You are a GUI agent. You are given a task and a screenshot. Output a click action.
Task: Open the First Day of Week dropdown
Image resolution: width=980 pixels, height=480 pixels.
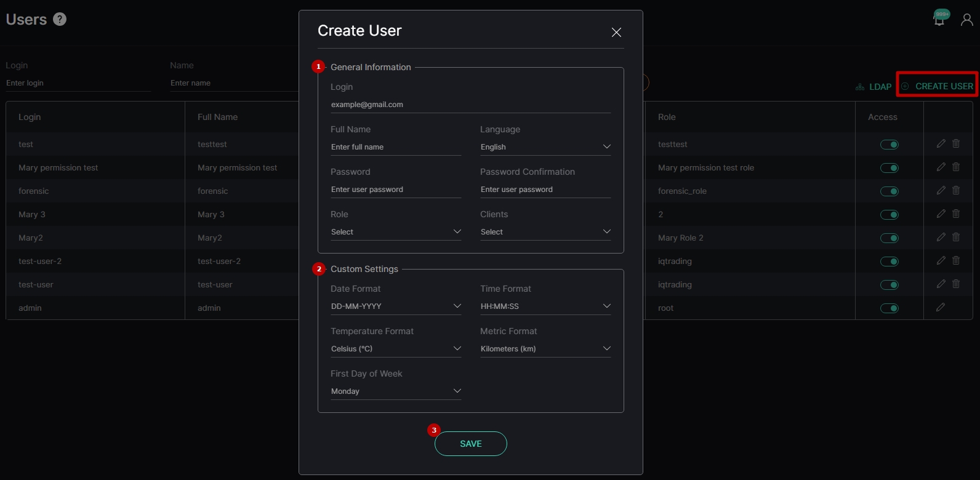[x=396, y=391]
